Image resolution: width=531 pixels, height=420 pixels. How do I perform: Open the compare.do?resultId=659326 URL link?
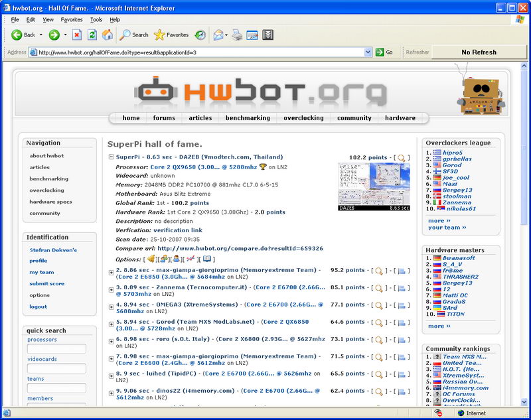tap(240, 248)
